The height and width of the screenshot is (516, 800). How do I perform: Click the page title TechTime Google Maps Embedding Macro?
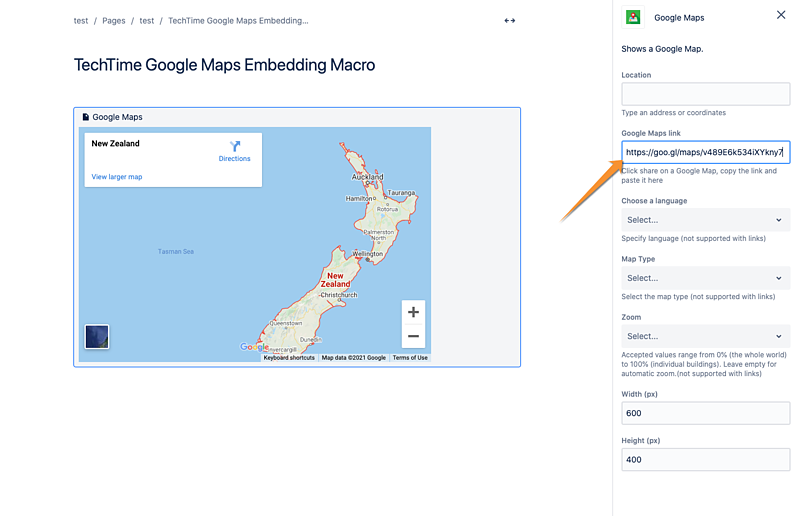tap(224, 65)
